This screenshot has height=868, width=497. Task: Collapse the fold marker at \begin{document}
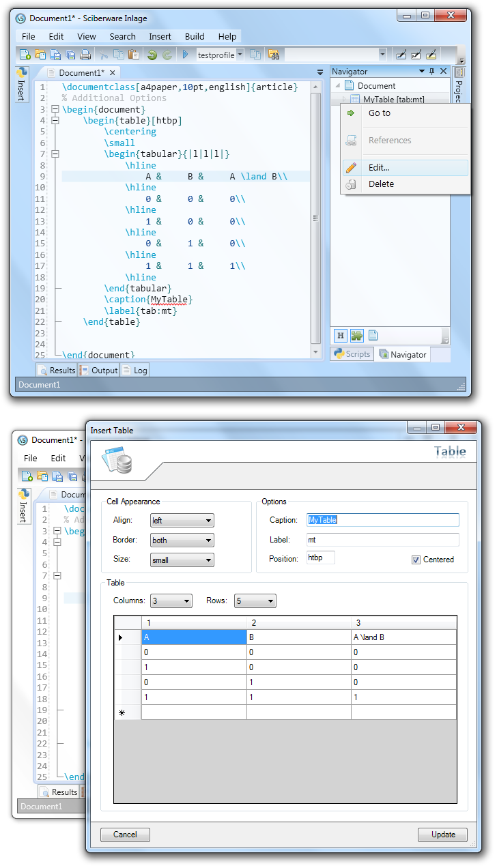pos(55,109)
